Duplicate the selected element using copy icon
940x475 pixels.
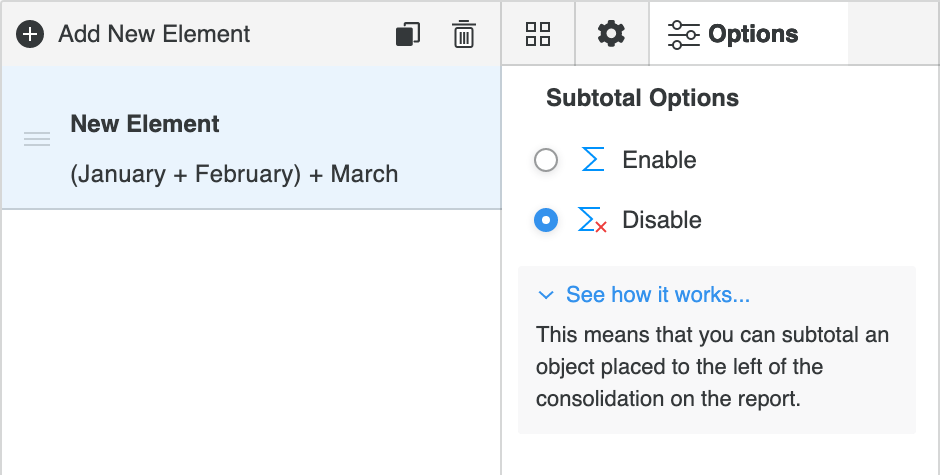click(x=408, y=34)
